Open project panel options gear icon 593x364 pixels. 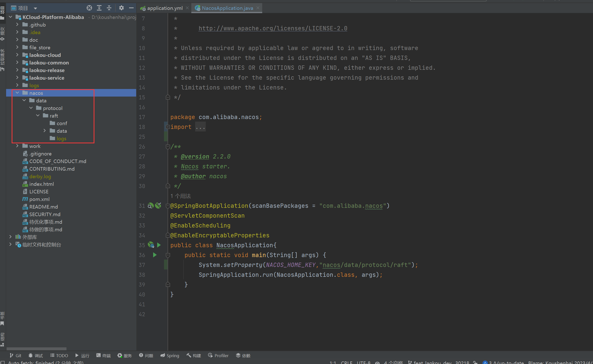[121, 8]
